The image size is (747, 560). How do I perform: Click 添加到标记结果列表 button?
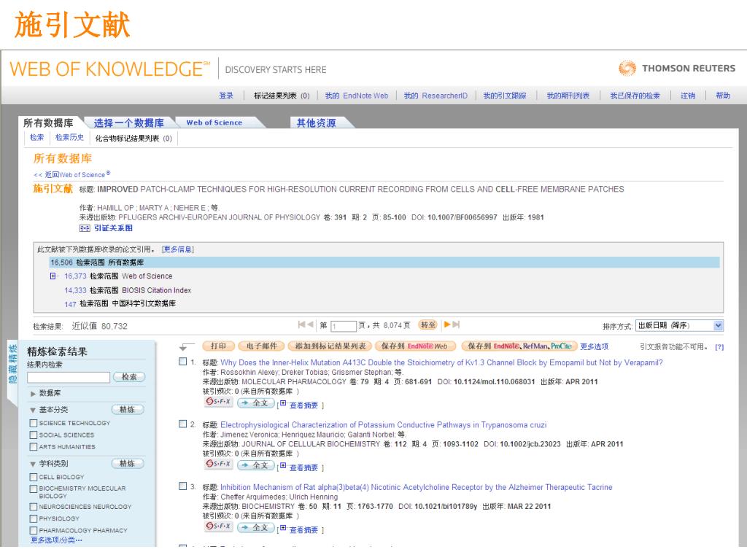tap(330, 346)
